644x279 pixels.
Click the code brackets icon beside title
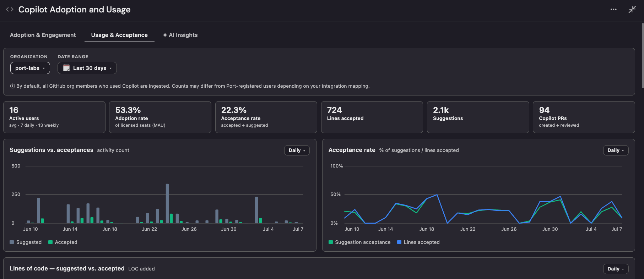10,10
